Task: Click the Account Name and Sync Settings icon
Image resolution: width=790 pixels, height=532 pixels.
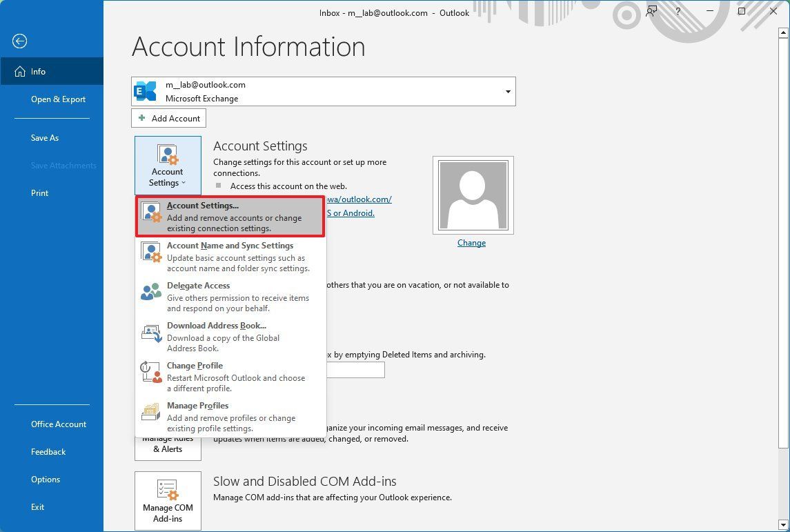Action: point(150,251)
